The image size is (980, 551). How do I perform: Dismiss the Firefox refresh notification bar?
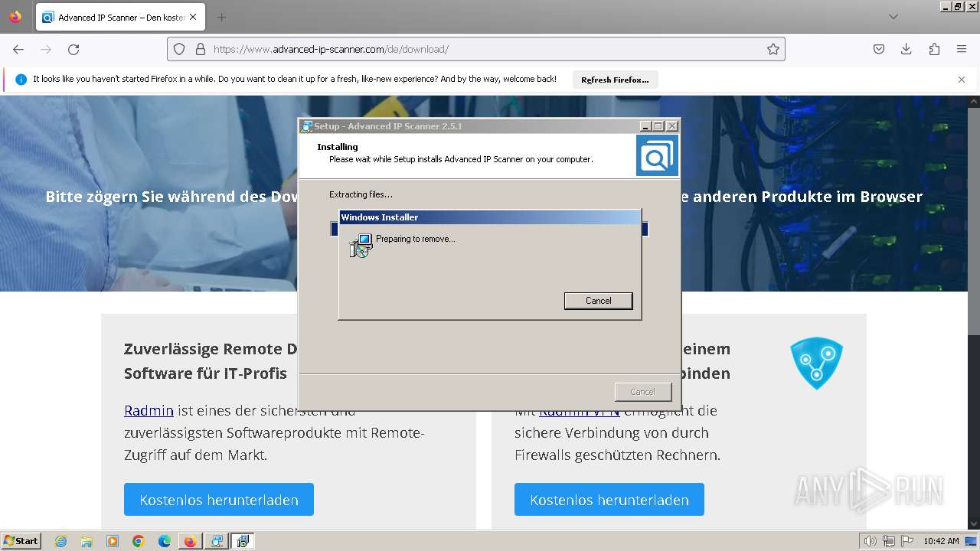[962, 79]
